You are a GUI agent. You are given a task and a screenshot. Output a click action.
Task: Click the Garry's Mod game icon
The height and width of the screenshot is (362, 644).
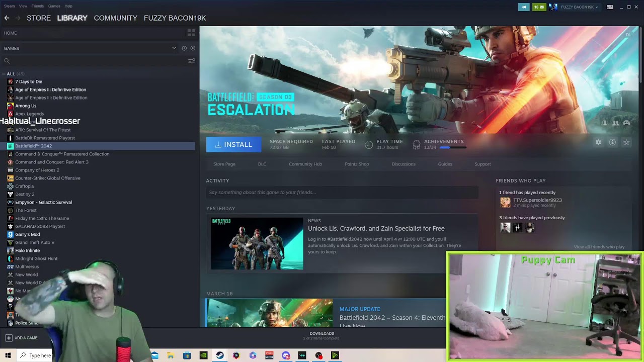10,234
